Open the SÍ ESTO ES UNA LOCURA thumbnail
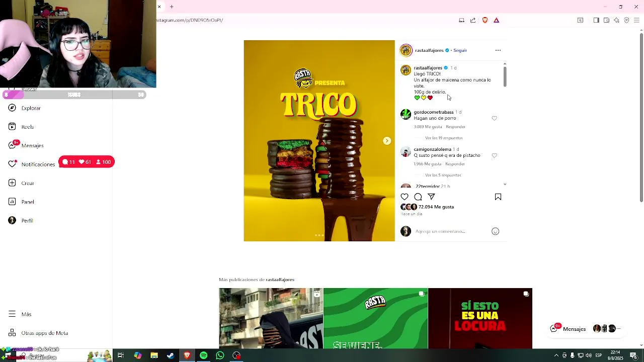Image resolution: width=644 pixels, height=362 pixels. [480, 318]
